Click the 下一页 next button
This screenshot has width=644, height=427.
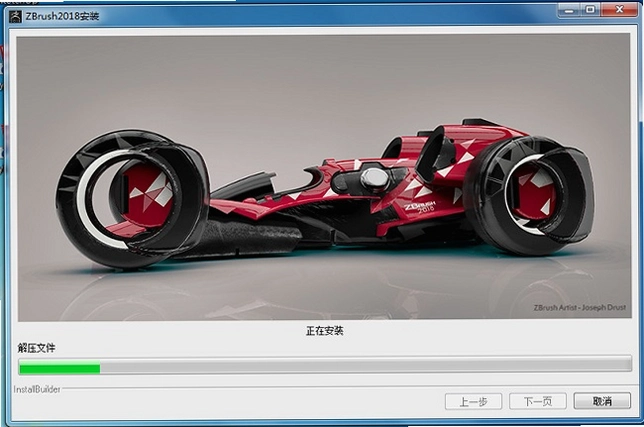(x=538, y=401)
